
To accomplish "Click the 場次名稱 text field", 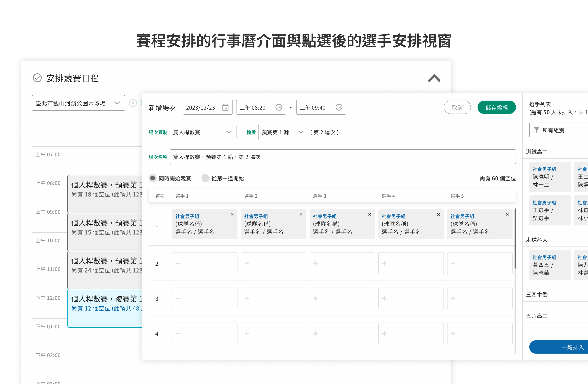I will [x=343, y=157].
